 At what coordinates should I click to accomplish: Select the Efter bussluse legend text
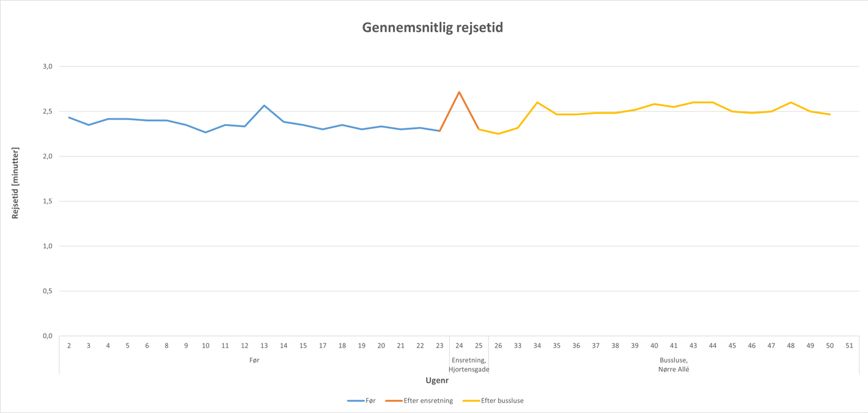click(502, 401)
